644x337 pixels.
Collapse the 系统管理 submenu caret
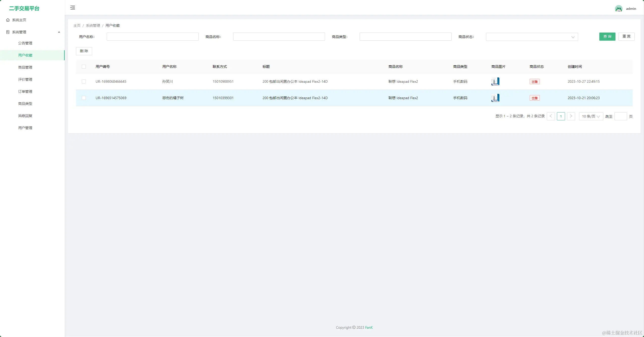click(x=59, y=32)
